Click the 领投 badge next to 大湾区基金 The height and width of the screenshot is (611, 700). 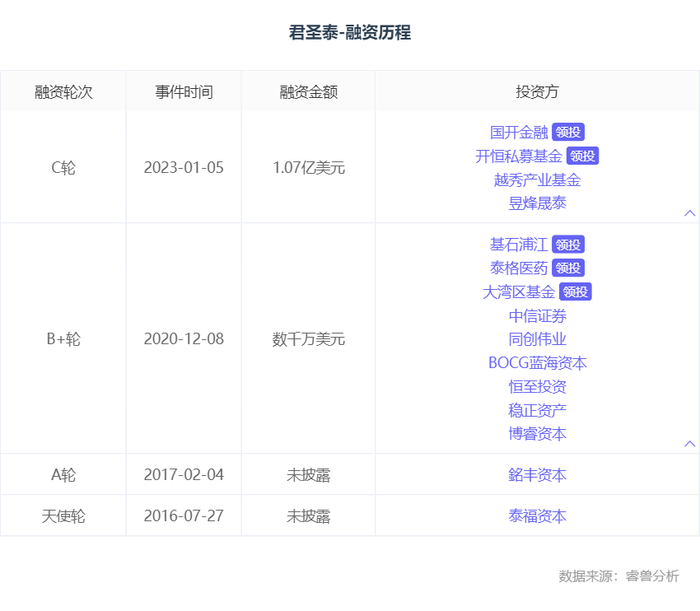click(576, 292)
